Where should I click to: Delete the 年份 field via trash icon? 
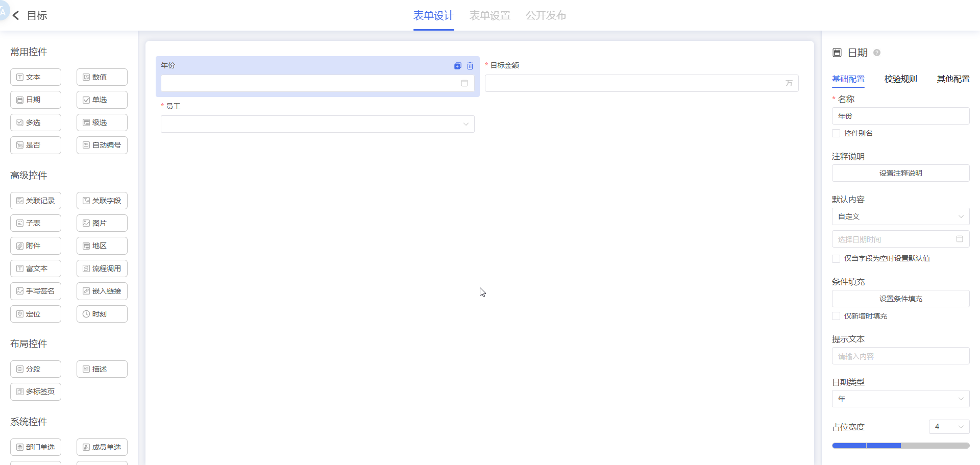pos(470,66)
